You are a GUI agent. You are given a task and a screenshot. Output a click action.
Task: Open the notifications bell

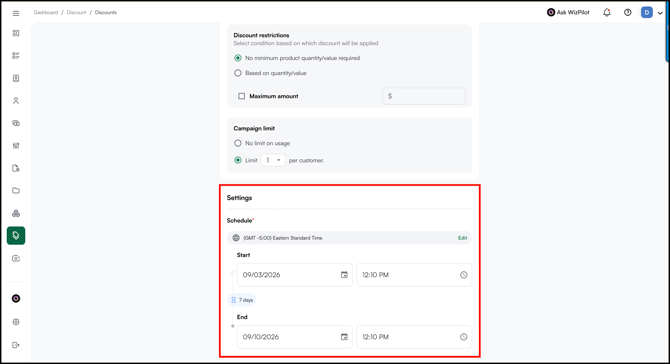pos(607,12)
